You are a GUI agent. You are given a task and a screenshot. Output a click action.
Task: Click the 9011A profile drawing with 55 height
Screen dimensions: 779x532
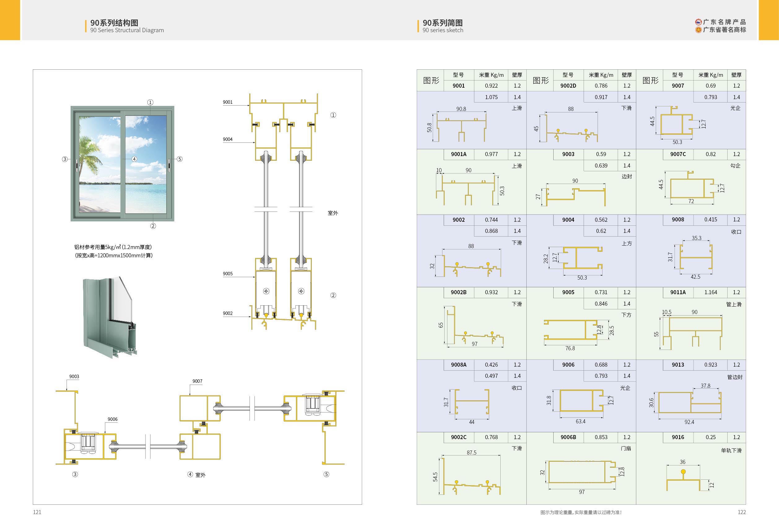coord(688,330)
